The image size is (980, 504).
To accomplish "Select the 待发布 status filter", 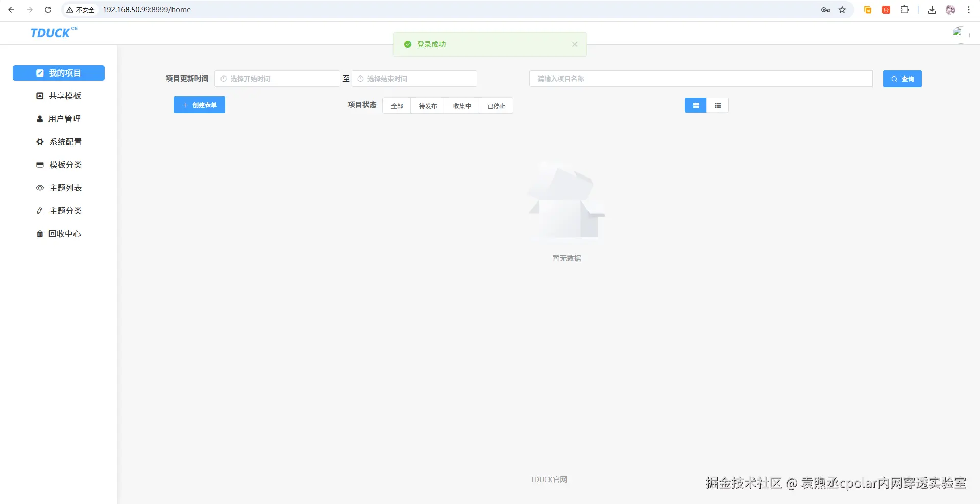I will (x=428, y=106).
